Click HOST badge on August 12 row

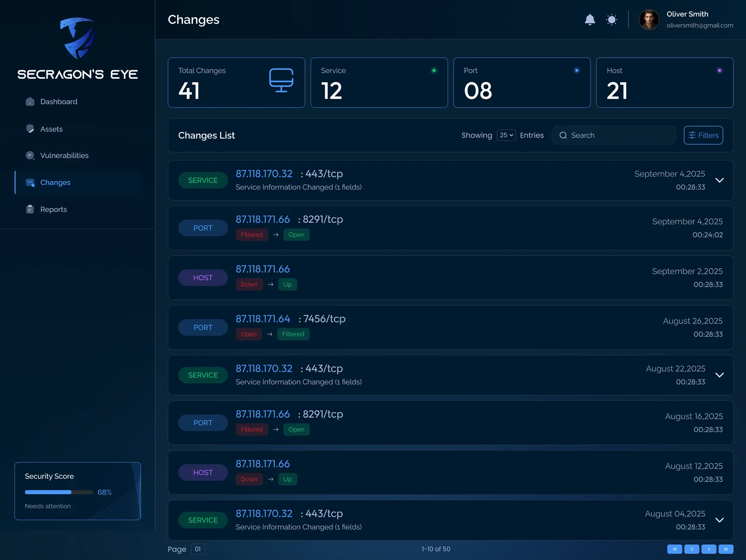pos(203,473)
